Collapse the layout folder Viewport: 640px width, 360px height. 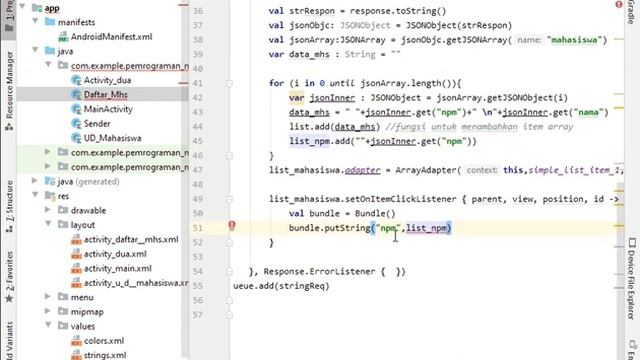coord(48,224)
